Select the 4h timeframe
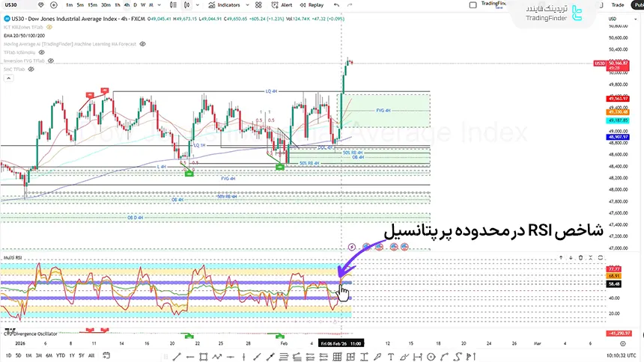The height and width of the screenshot is (362, 644). [127, 5]
